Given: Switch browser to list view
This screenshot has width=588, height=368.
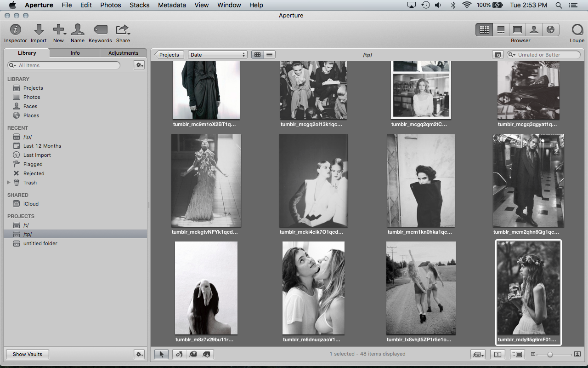Looking at the screenshot, I should pos(270,55).
